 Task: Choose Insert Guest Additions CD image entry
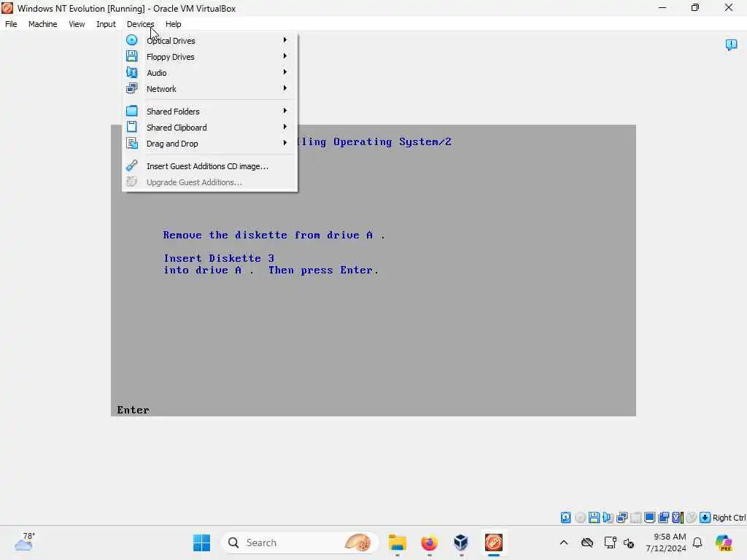(x=209, y=166)
